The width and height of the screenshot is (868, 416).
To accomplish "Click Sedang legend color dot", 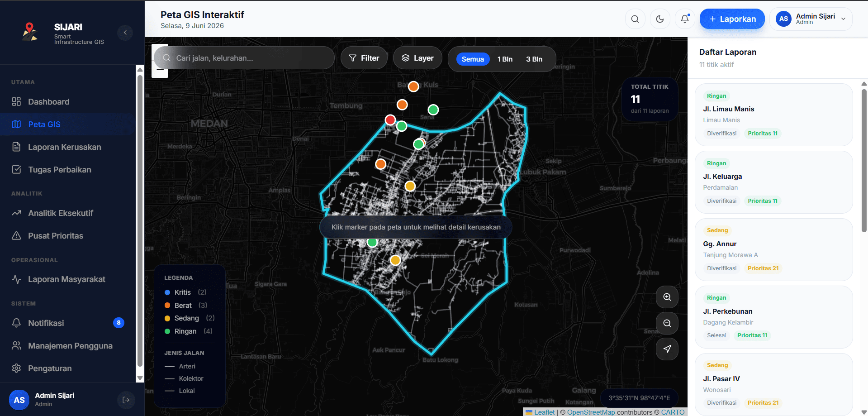I will (x=167, y=318).
